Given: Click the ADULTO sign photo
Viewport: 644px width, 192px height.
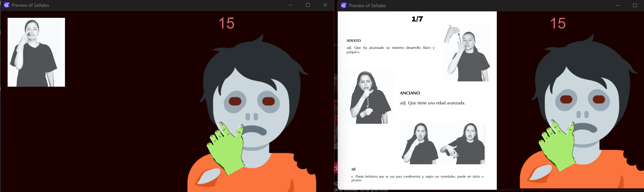Looking at the screenshot, I should [467, 53].
